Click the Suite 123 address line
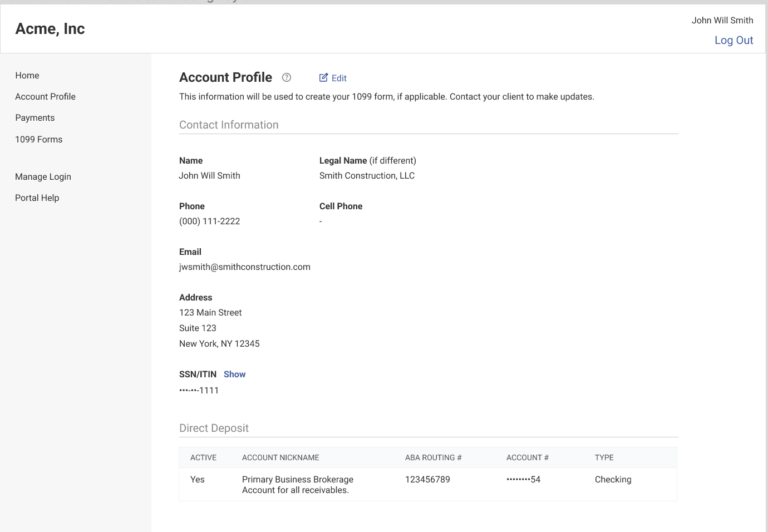 [x=197, y=328]
